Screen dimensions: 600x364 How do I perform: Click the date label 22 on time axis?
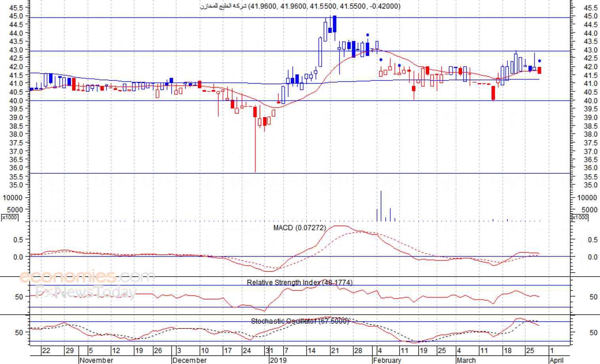coord(46,351)
